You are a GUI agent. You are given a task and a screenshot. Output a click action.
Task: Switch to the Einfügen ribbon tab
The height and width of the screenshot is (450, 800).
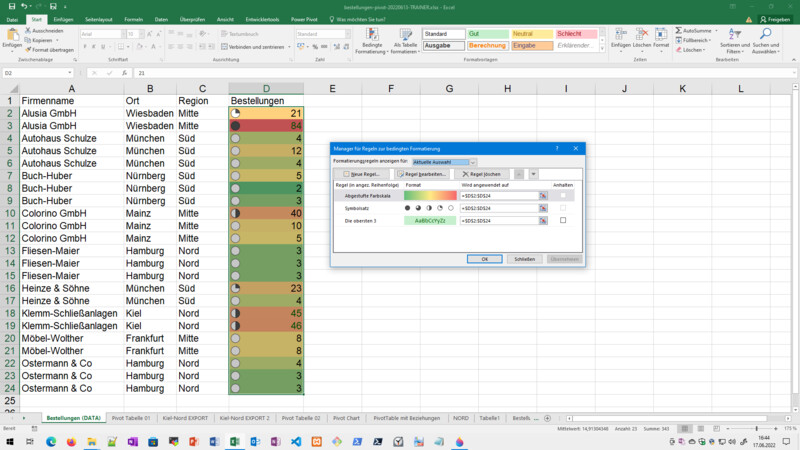(x=63, y=19)
